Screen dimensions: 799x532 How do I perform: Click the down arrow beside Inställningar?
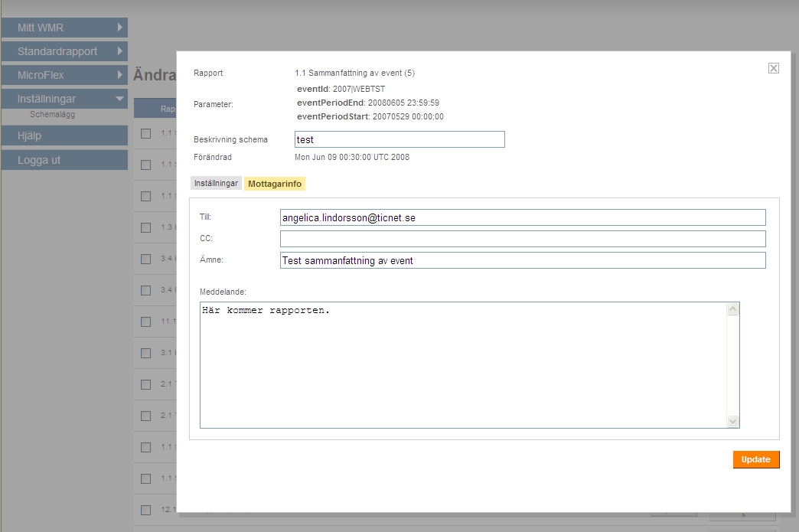pyautogui.click(x=119, y=98)
